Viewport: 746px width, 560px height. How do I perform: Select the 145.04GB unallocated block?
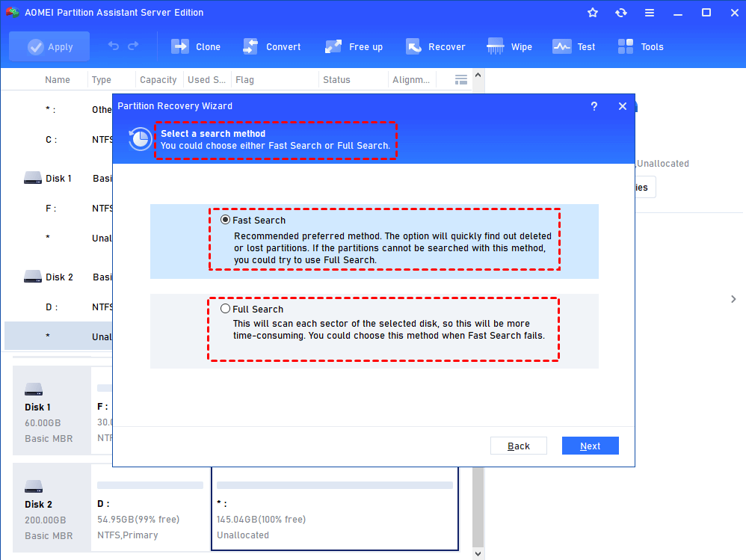[x=334, y=509]
